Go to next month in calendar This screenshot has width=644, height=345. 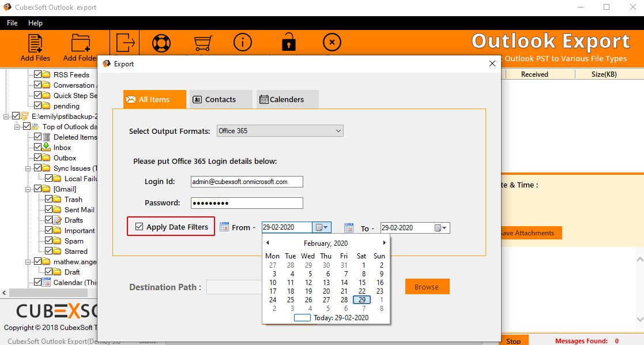pyautogui.click(x=385, y=243)
